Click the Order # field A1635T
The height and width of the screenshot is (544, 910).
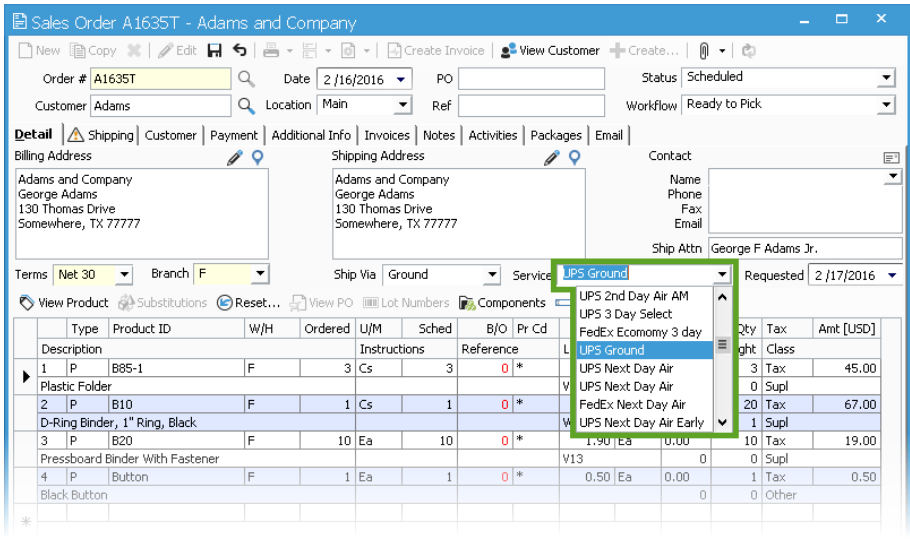tap(161, 79)
